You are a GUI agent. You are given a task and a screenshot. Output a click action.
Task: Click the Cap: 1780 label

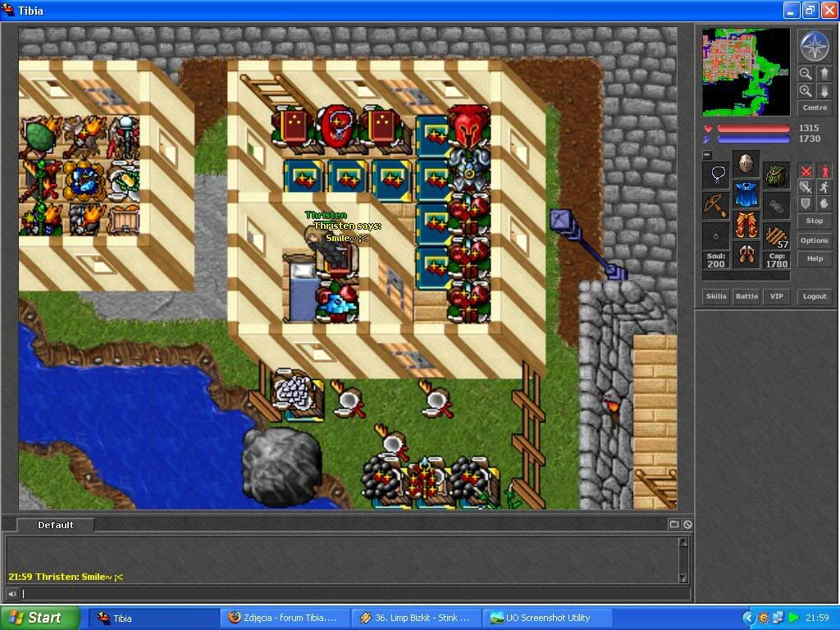coord(776,260)
